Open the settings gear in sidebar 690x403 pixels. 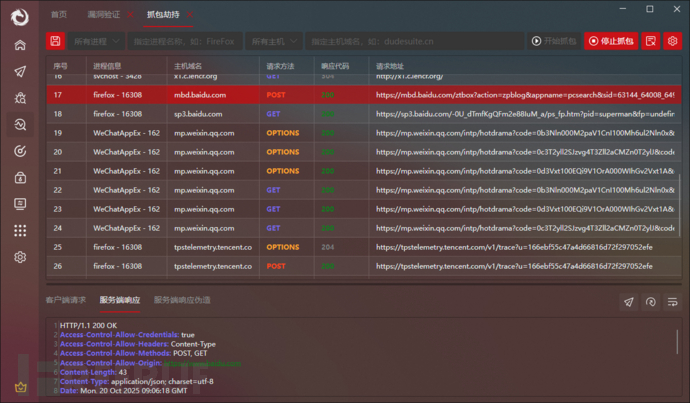click(x=20, y=257)
